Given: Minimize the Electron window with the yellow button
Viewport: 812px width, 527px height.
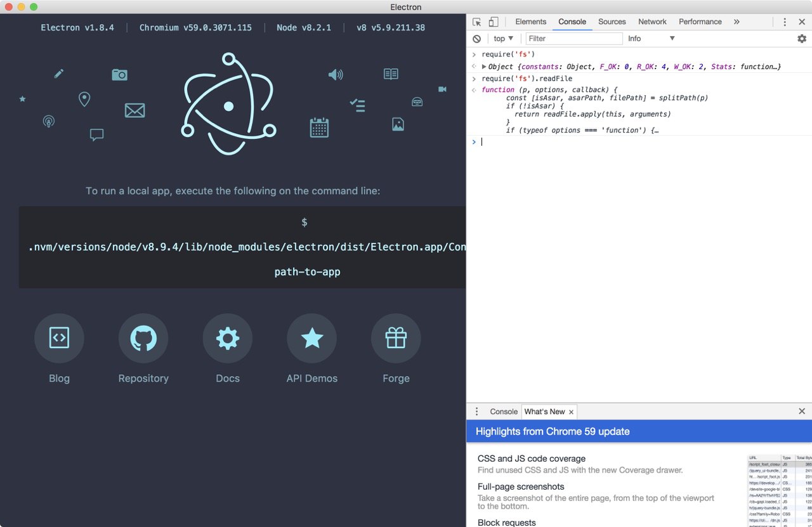Looking at the screenshot, I should [21, 7].
